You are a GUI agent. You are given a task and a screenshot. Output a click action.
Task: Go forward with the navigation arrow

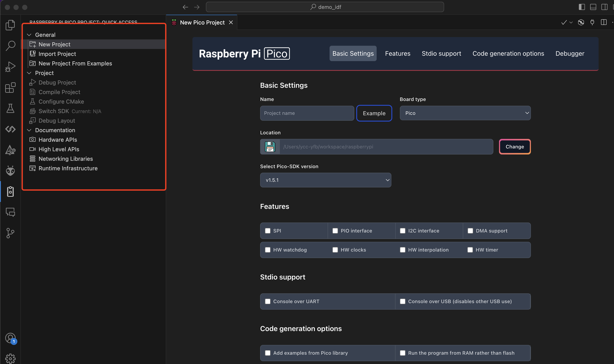[x=197, y=7]
